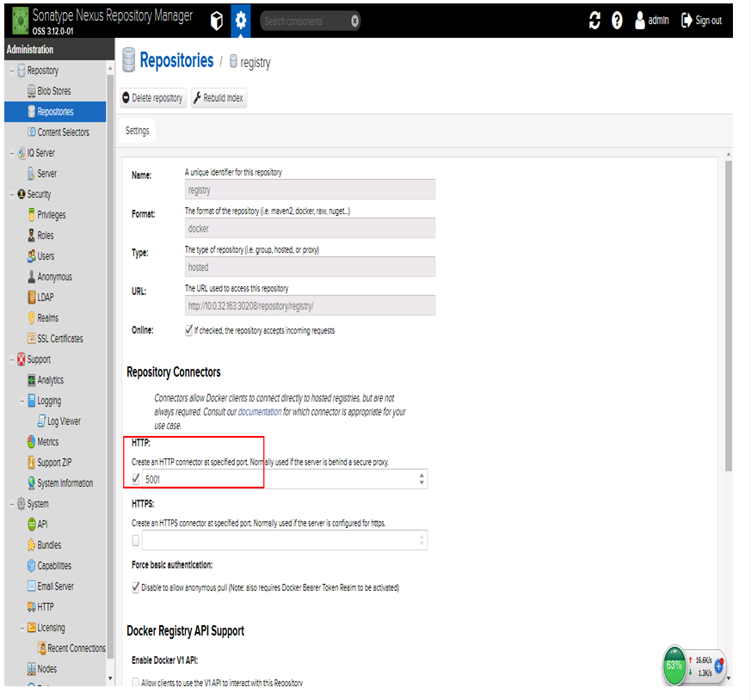
Task: Click the Sign out icon
Action: (686, 21)
